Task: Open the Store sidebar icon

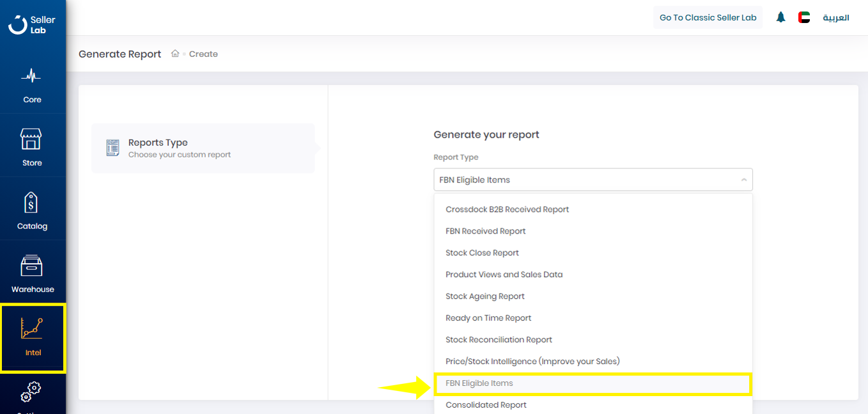Action: [32, 147]
